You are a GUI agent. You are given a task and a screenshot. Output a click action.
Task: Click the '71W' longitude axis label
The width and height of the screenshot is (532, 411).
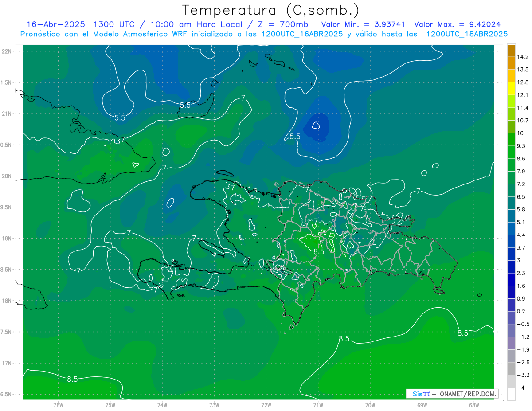point(318,405)
